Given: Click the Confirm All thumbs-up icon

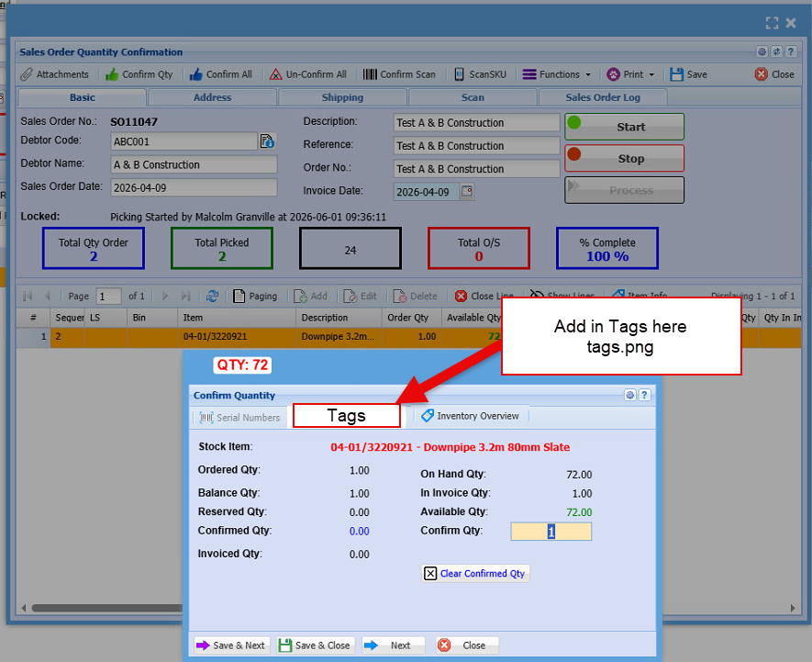Looking at the screenshot, I should [195, 74].
